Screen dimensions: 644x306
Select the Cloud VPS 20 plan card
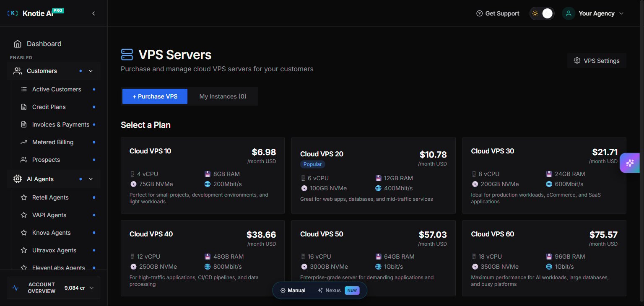[373, 176]
